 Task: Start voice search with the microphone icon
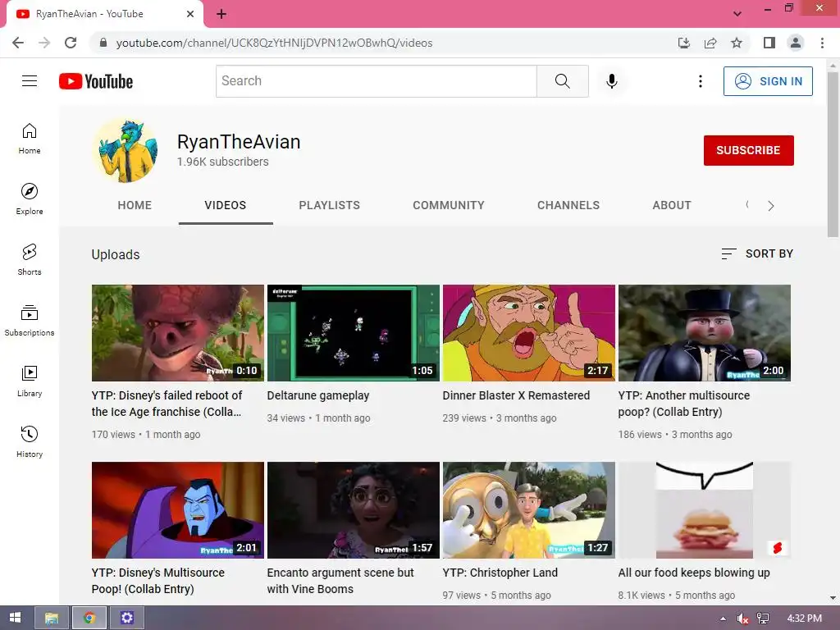point(612,81)
